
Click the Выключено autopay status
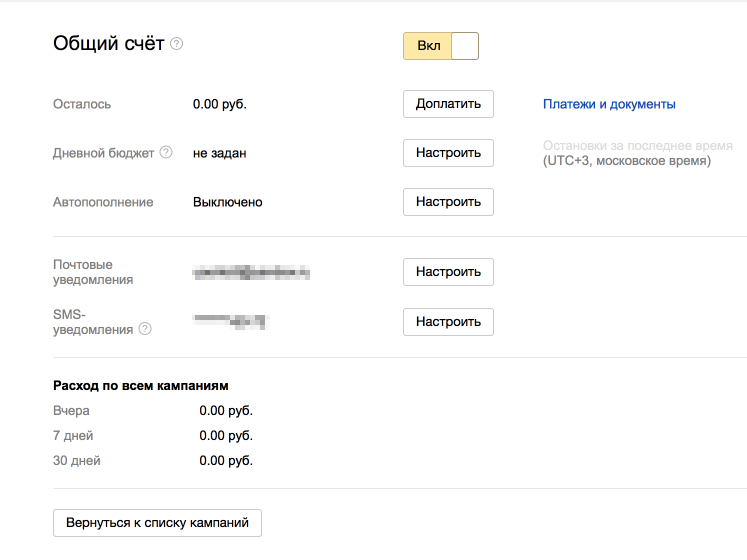click(228, 202)
